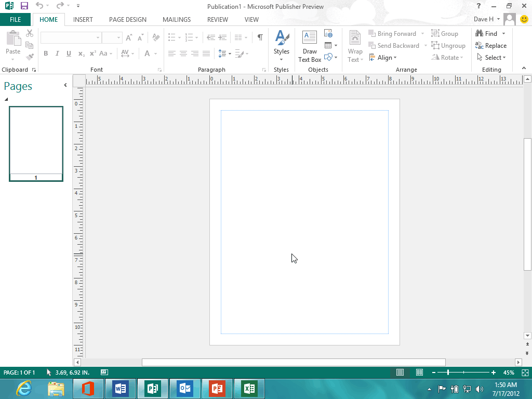Viewport: 532px width, 399px height.
Task: Toggle Superscript formatting
Action: coord(92,54)
